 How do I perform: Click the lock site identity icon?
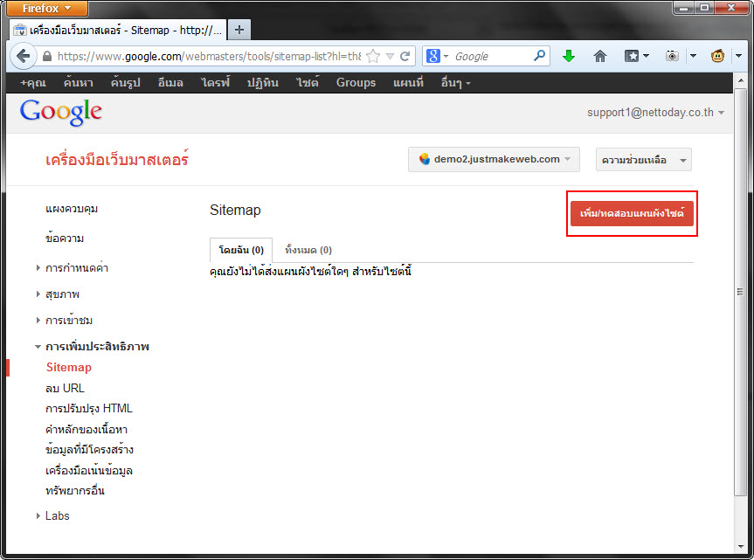point(47,56)
